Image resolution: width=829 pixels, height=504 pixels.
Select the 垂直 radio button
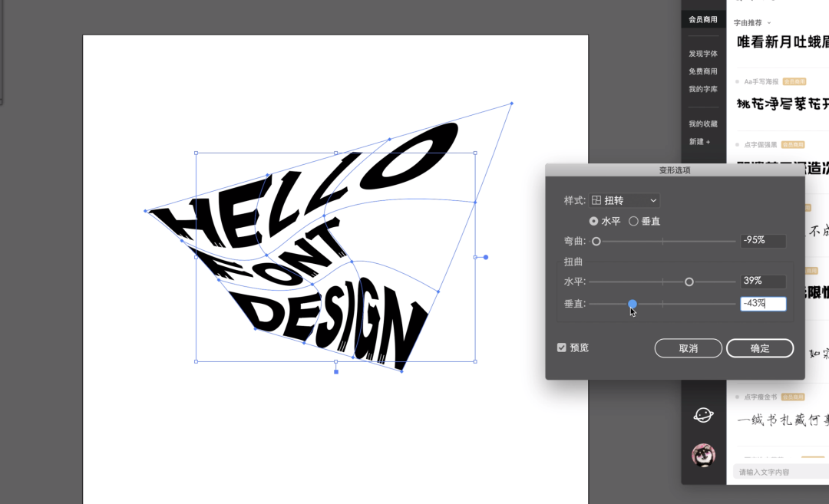(x=633, y=221)
